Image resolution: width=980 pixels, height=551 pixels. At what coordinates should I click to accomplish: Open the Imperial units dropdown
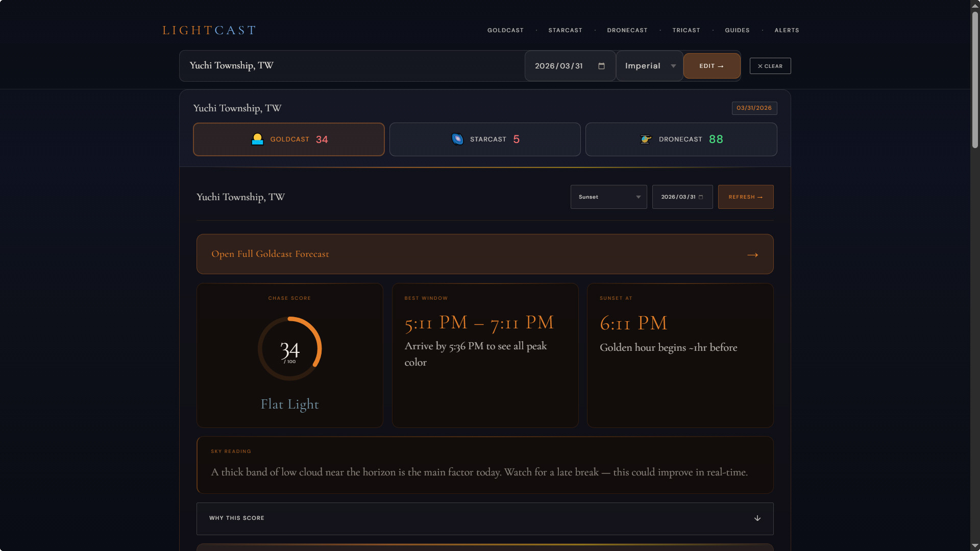(649, 66)
